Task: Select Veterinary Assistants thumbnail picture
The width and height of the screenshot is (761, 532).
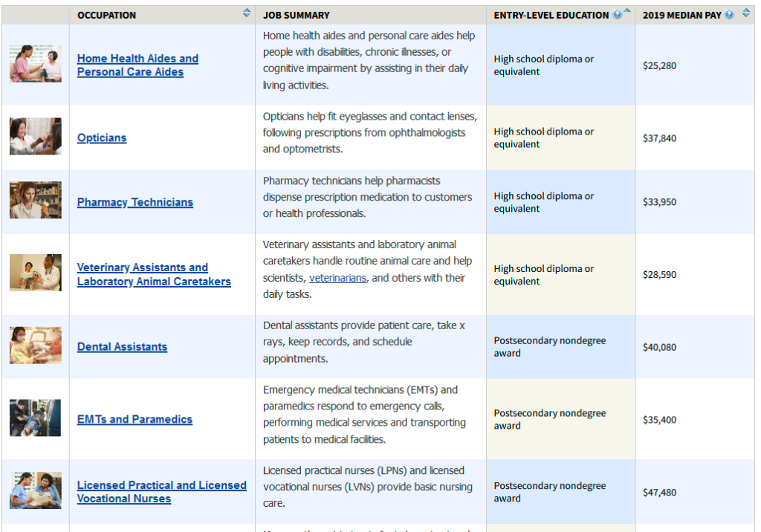Action: pos(36,273)
